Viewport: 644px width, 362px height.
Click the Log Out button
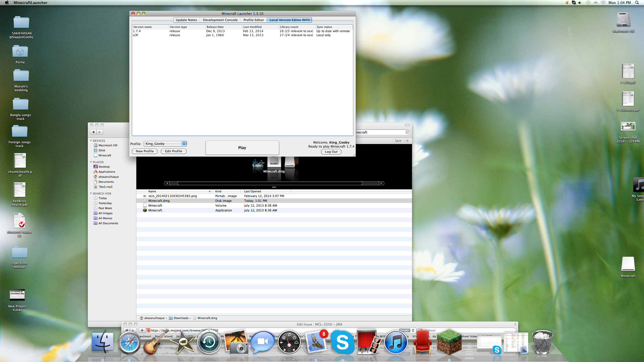(331, 152)
